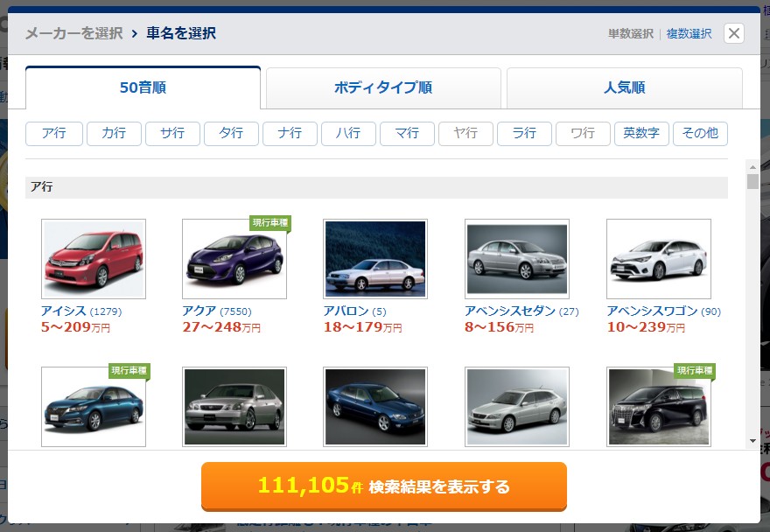Click the scrollbar down arrow

tap(752, 441)
